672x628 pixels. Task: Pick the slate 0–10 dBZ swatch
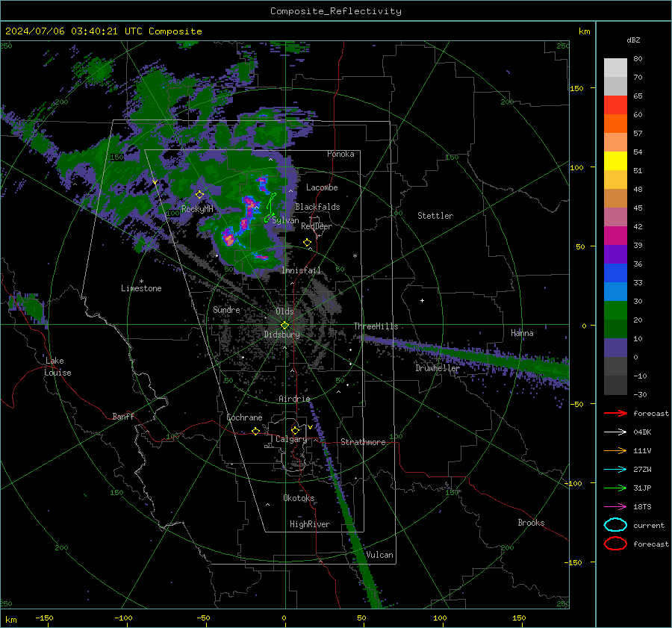615,348
